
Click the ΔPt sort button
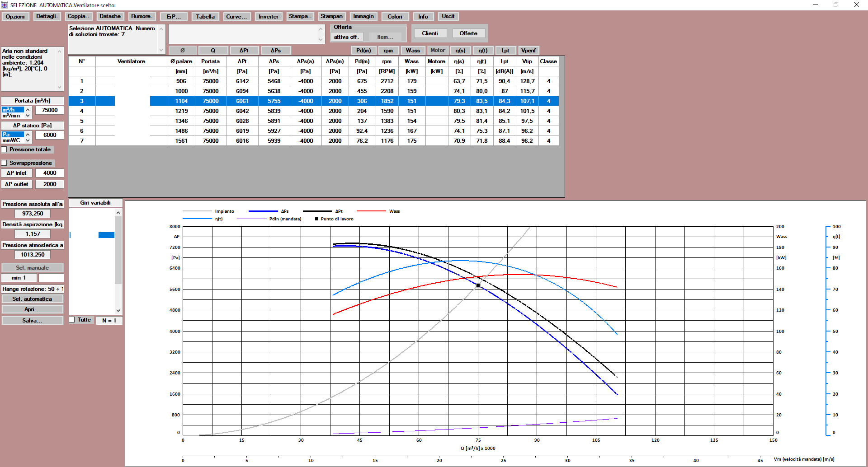click(x=244, y=51)
